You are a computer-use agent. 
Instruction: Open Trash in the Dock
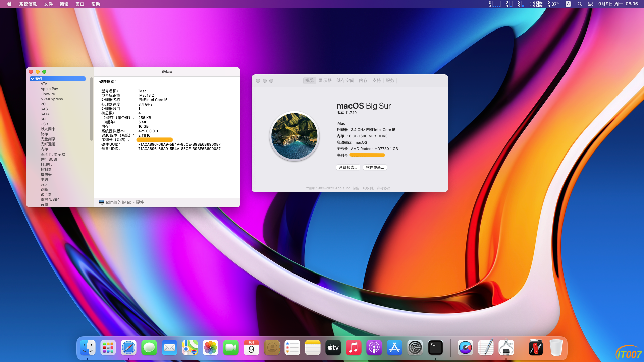[x=556, y=348]
